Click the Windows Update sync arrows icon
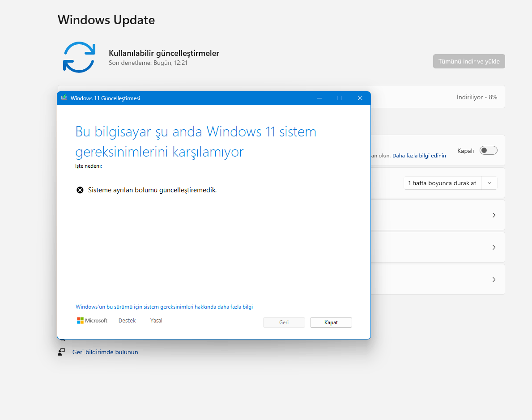This screenshot has width=532, height=420. (79, 57)
